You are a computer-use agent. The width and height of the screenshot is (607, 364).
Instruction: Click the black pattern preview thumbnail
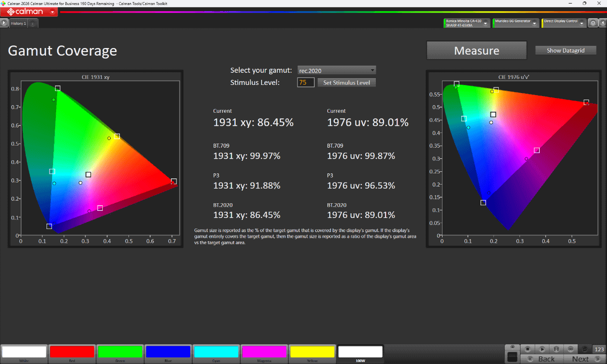(x=512, y=356)
